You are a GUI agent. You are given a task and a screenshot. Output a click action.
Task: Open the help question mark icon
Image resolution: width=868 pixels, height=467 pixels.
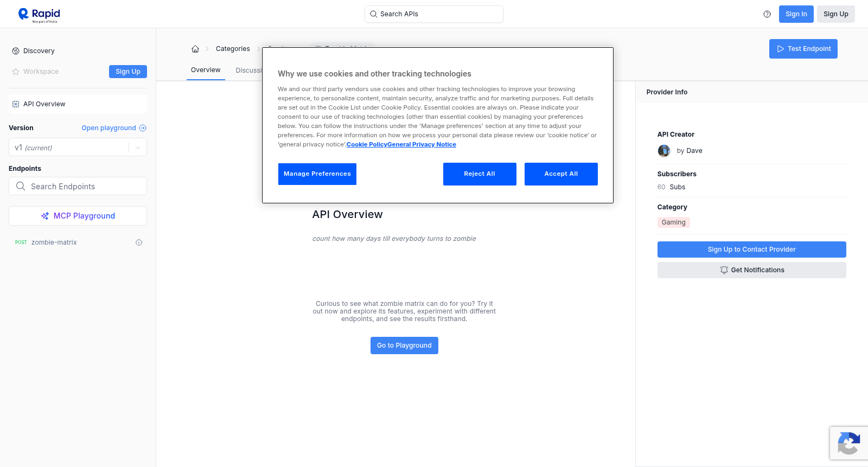tap(767, 14)
